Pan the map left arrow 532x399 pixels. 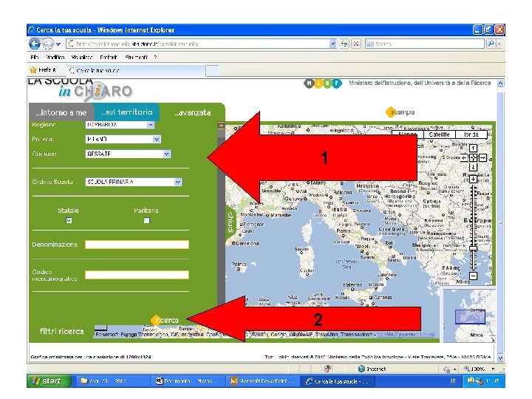tap(464, 158)
